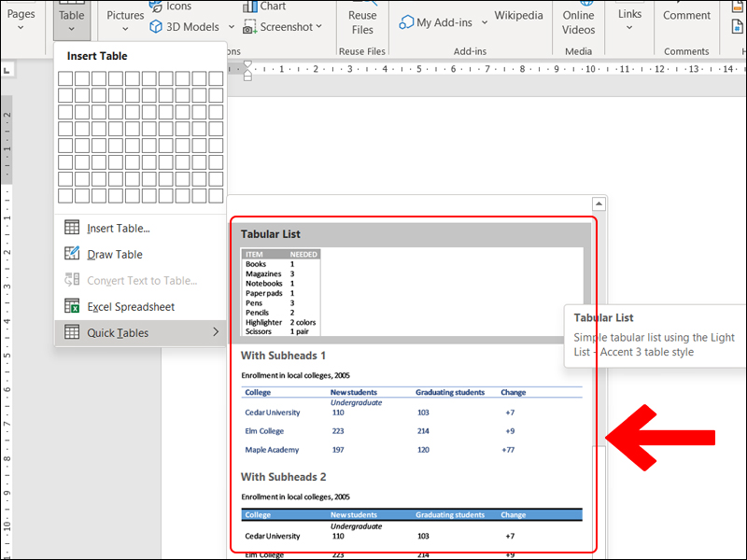The height and width of the screenshot is (560, 747).
Task: Click the gallery scroll up arrow
Action: point(599,203)
